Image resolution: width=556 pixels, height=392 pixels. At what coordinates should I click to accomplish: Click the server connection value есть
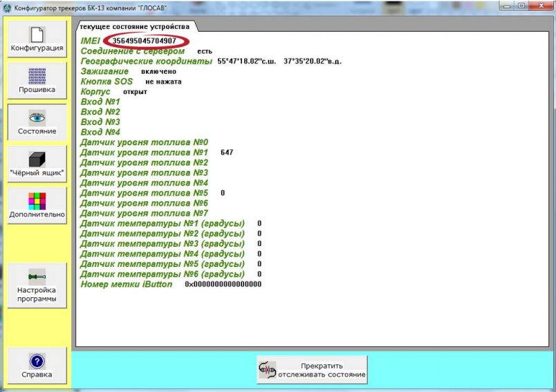pyautogui.click(x=205, y=51)
